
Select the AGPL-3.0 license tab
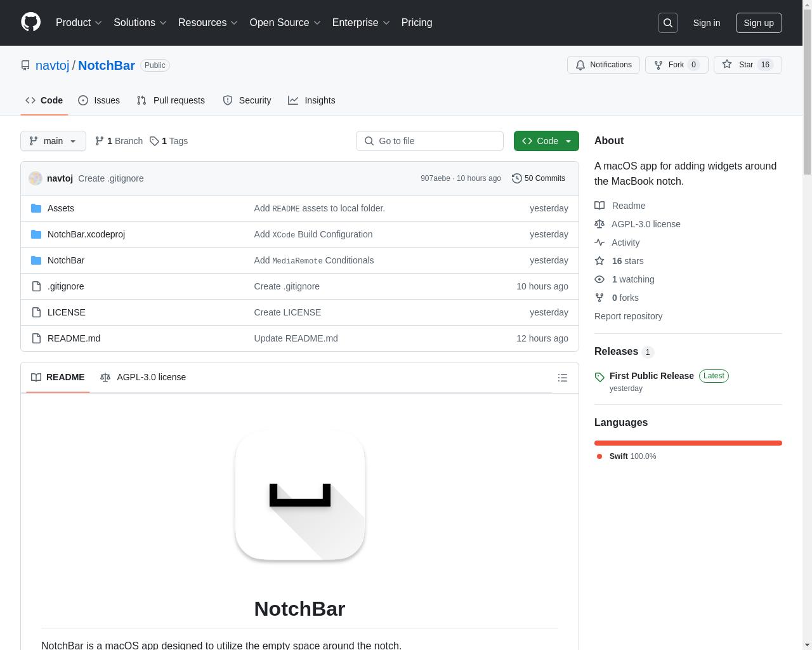pyautogui.click(x=143, y=377)
